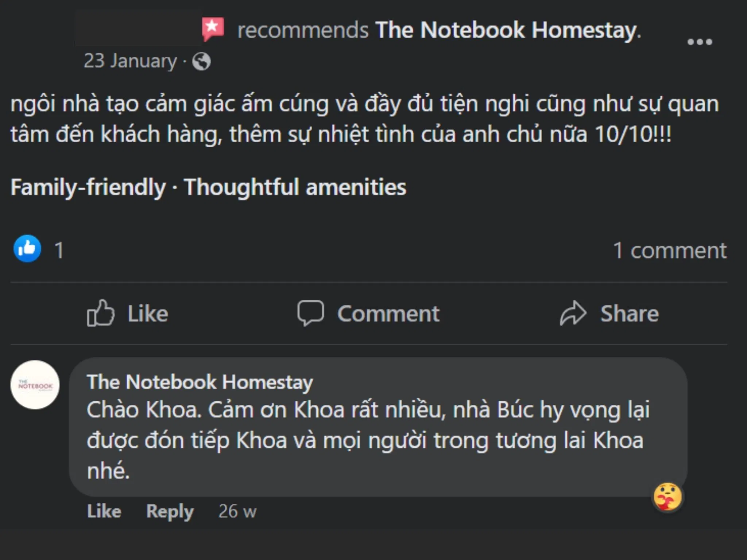The height and width of the screenshot is (560, 747).
Task: Open the three-dot post options menu
Action: coord(699,42)
